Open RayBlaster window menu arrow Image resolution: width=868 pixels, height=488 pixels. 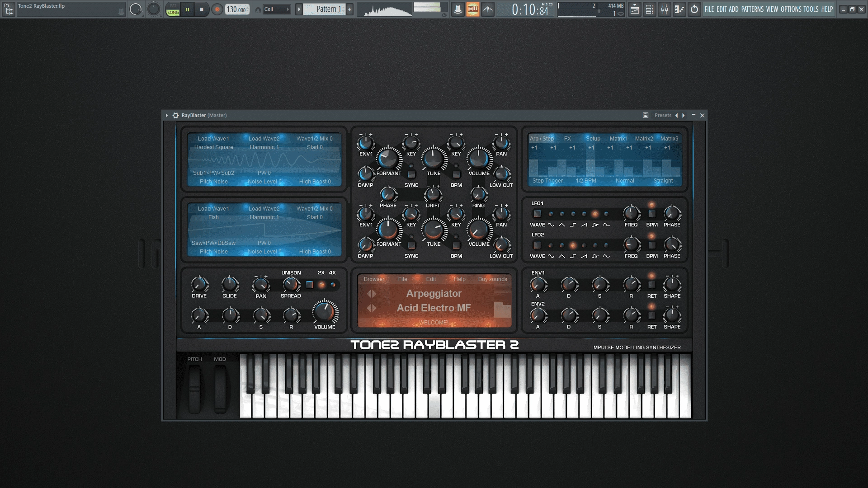[167, 115]
